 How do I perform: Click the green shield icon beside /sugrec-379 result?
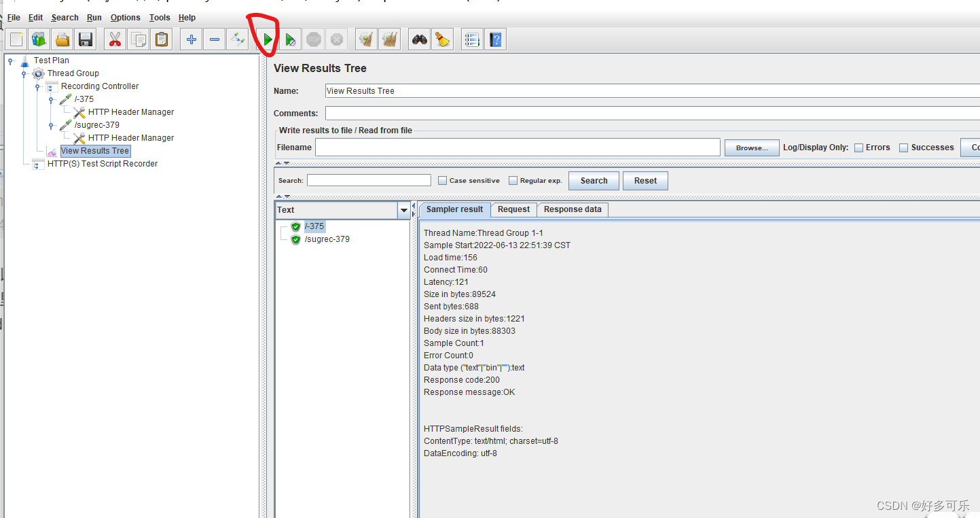coord(295,239)
